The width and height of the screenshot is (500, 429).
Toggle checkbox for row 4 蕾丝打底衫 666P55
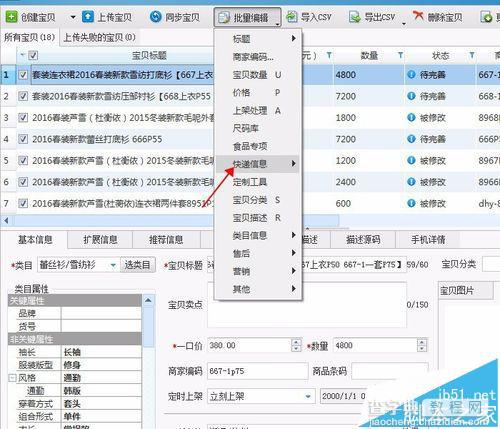click(x=23, y=139)
